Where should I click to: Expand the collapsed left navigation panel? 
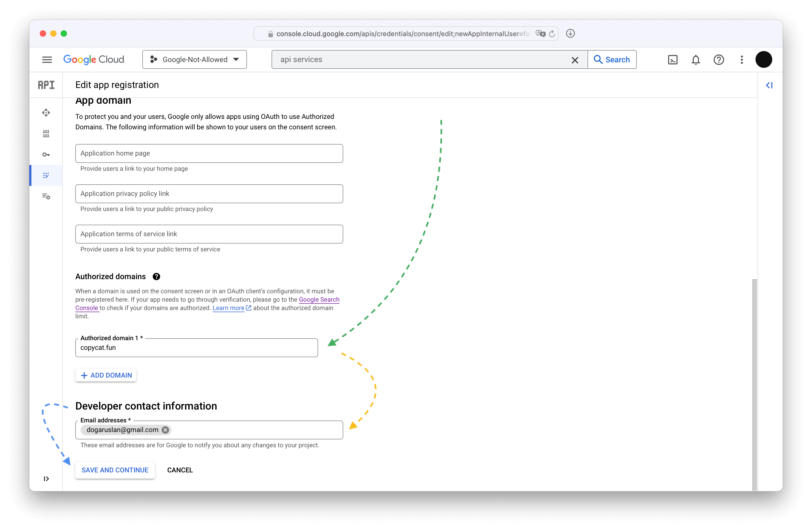tap(46, 479)
